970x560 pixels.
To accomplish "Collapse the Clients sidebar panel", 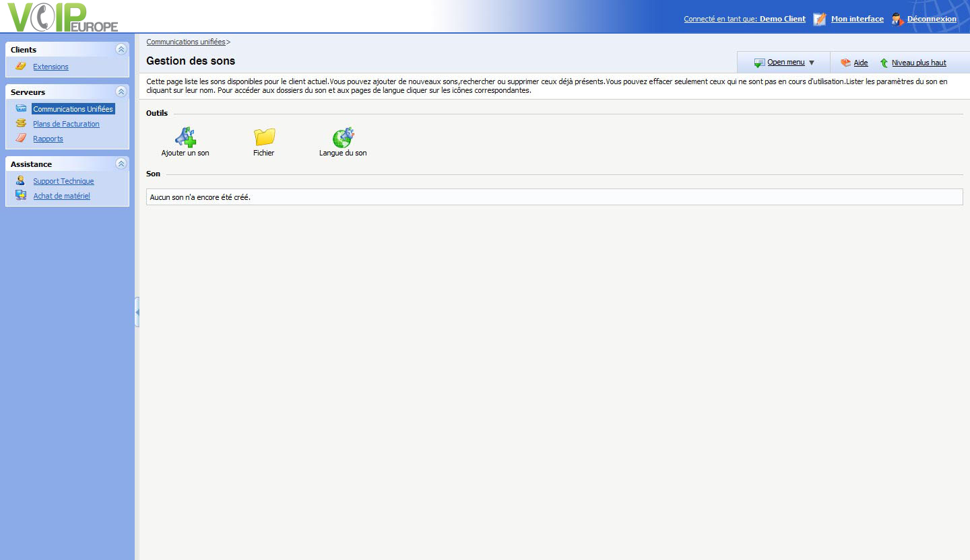I will [121, 49].
